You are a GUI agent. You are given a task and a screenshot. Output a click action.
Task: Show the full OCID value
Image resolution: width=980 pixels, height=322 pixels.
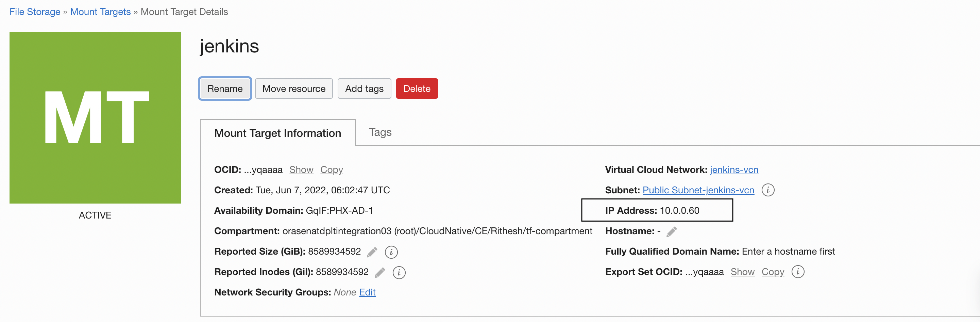(x=301, y=170)
